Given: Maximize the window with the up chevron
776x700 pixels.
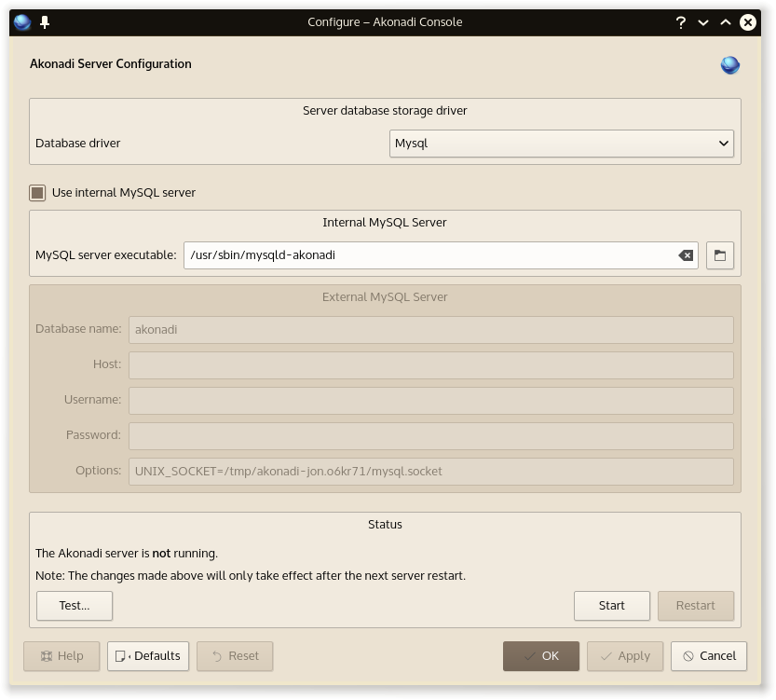Looking at the screenshot, I should pos(725,22).
